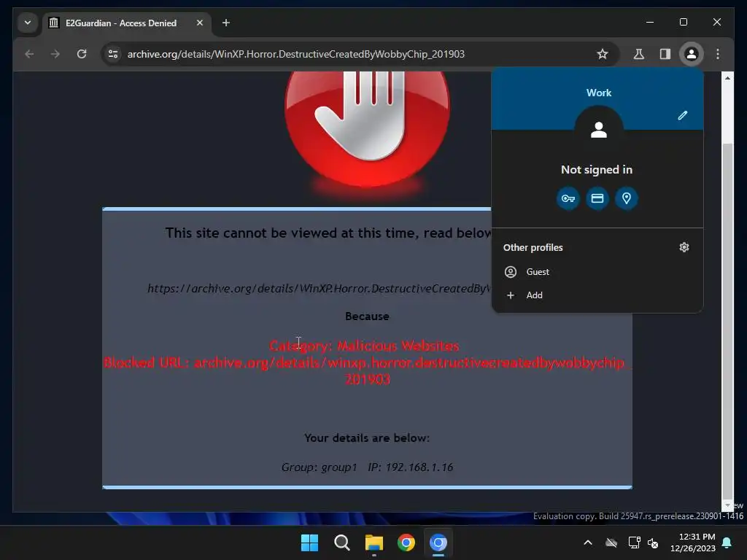The width and height of the screenshot is (747, 560).
Task: Click the archive.org URL address bar
Action: pyautogui.click(x=296, y=54)
